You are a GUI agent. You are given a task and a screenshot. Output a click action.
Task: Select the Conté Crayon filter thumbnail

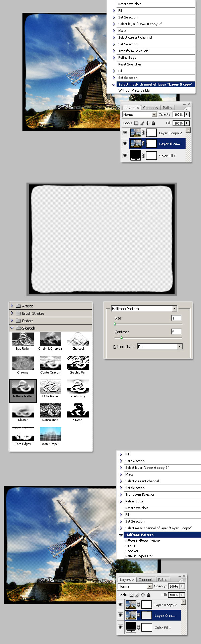click(x=50, y=363)
